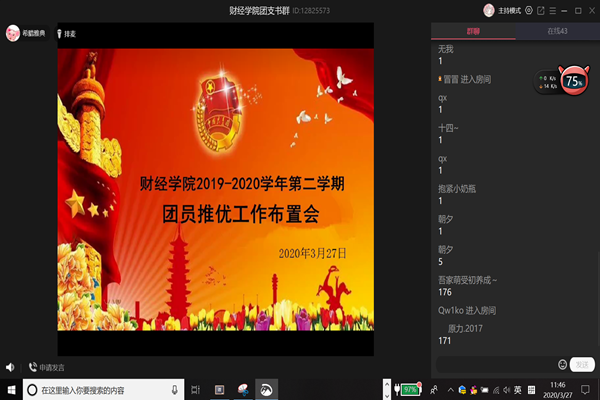Mute the speaker volume icon
This screenshot has width=600, height=400.
tap(10, 367)
